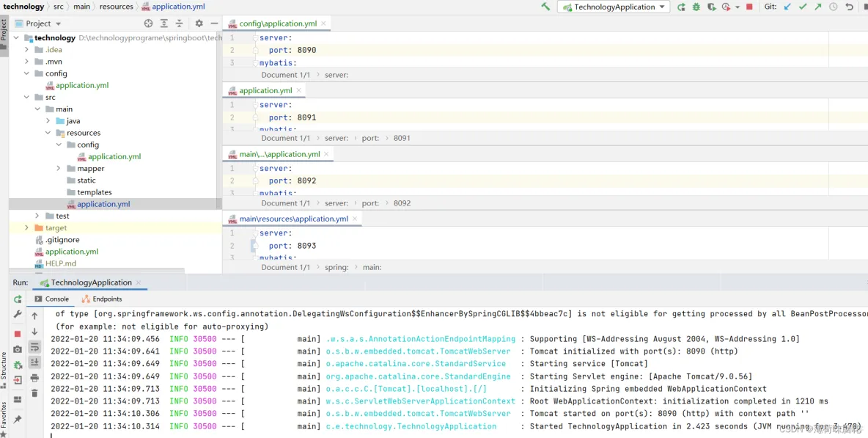Collapse the resources folder
Image resolution: width=868 pixels, height=438 pixels.
point(48,133)
